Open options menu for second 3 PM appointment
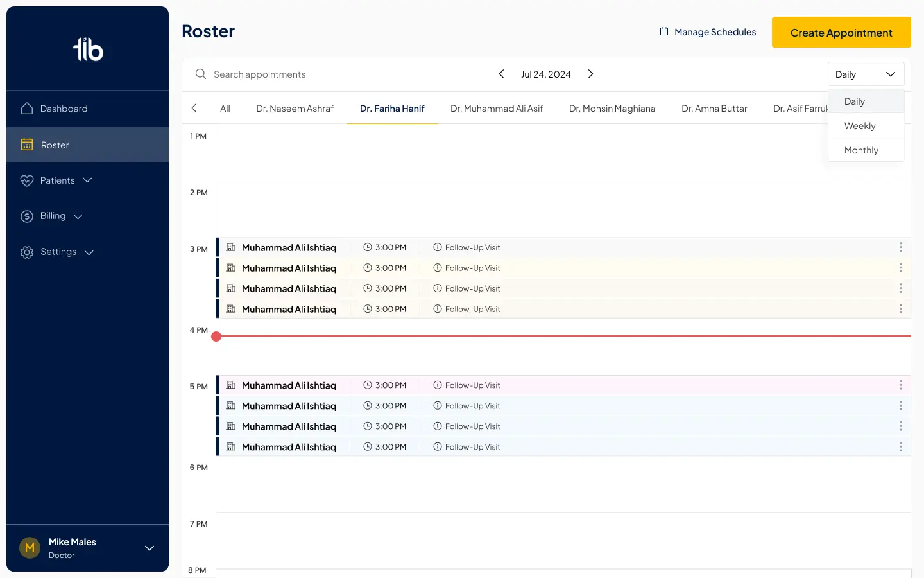 [x=901, y=268]
